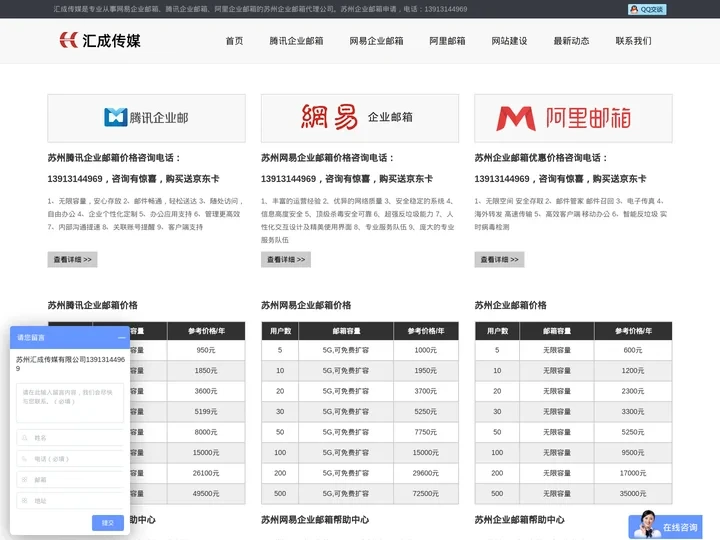Open 网易企业邮箱 navigation item
Image resolution: width=720 pixels, height=540 pixels.
click(376, 41)
